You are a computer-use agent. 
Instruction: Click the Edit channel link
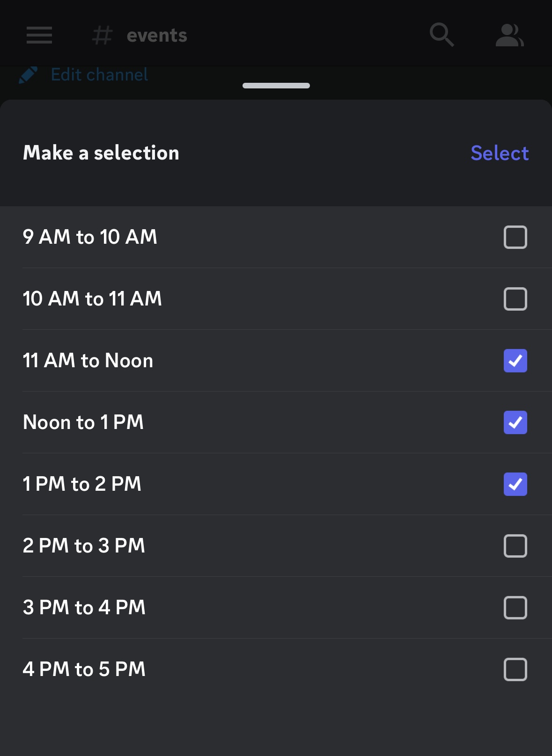pyautogui.click(x=99, y=75)
